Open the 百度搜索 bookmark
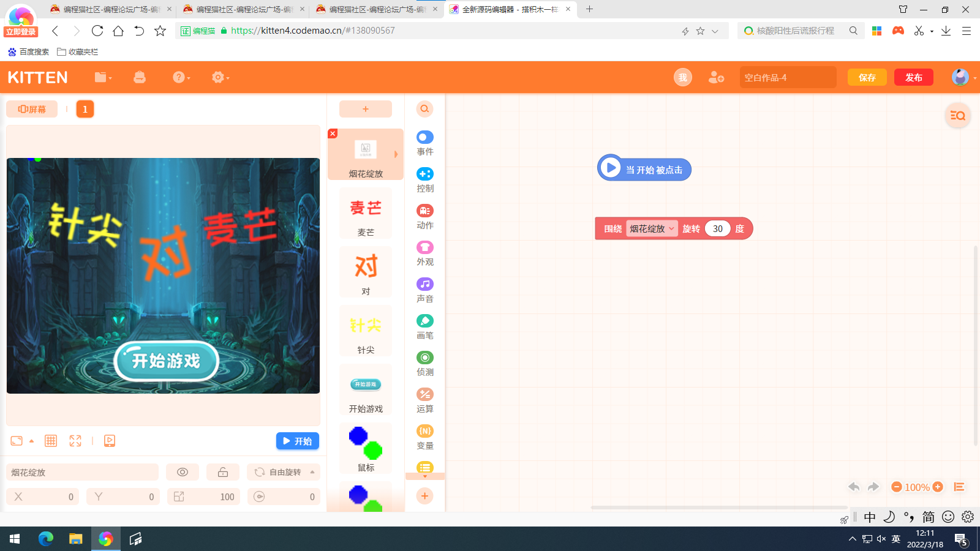The width and height of the screenshot is (980, 551). [x=28, y=52]
